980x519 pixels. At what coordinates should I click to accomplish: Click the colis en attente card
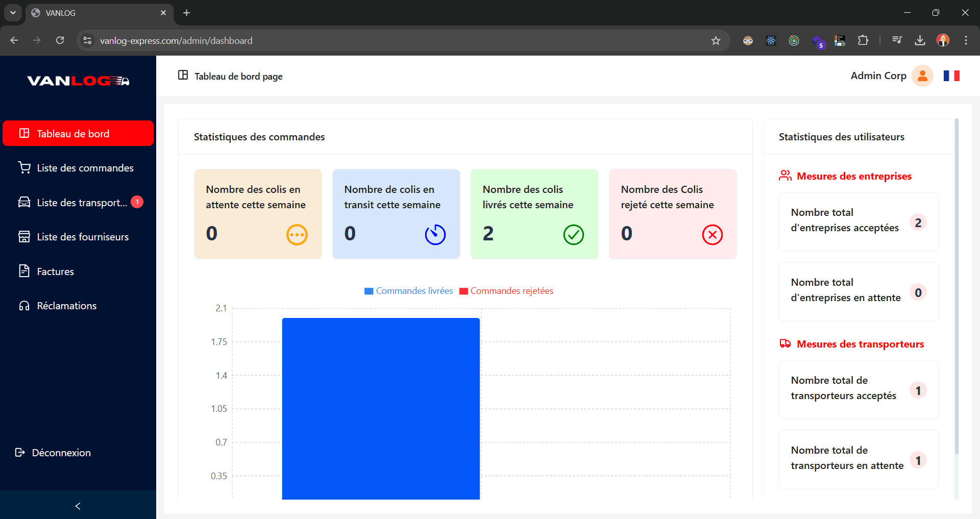click(258, 214)
